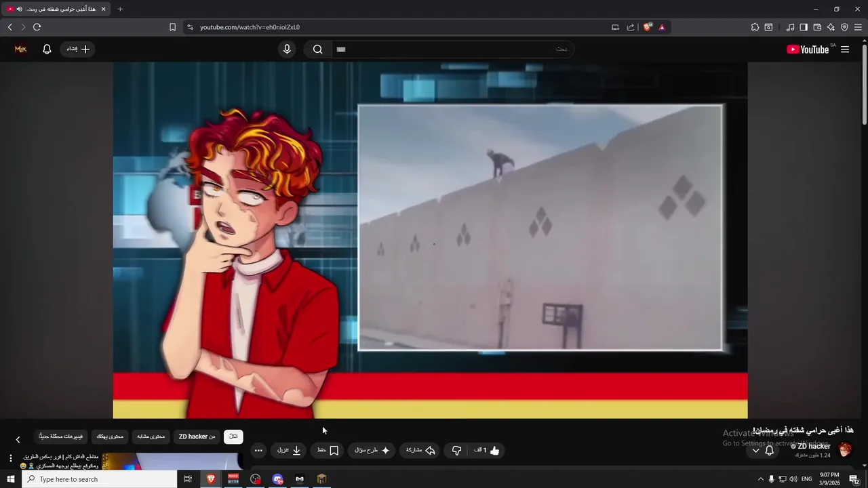
Task: Open YouTube notifications bell in header
Action: (x=47, y=49)
